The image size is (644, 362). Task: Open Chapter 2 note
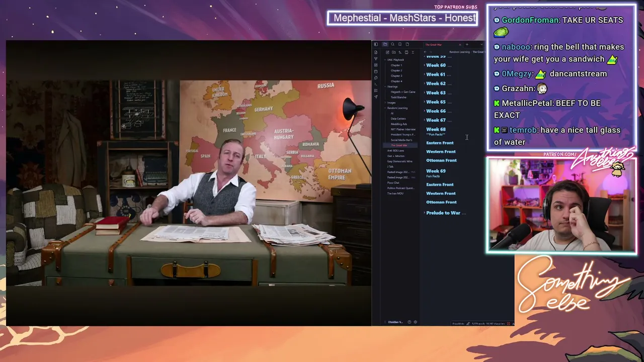tap(396, 70)
